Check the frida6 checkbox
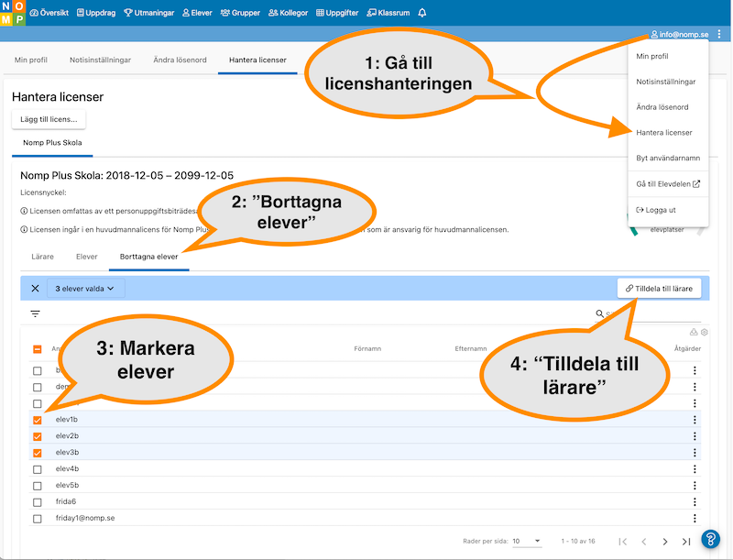Screen dimensions: 733x560 click(38, 502)
